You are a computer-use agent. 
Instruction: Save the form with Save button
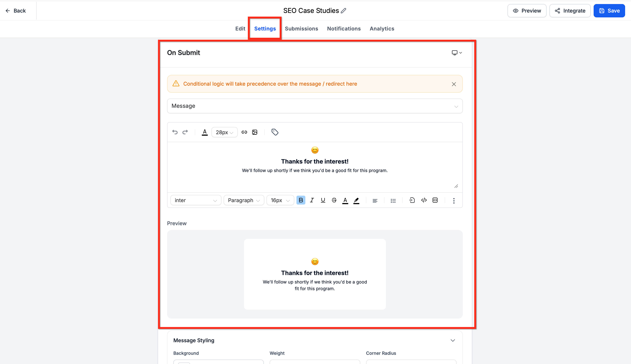point(609,11)
